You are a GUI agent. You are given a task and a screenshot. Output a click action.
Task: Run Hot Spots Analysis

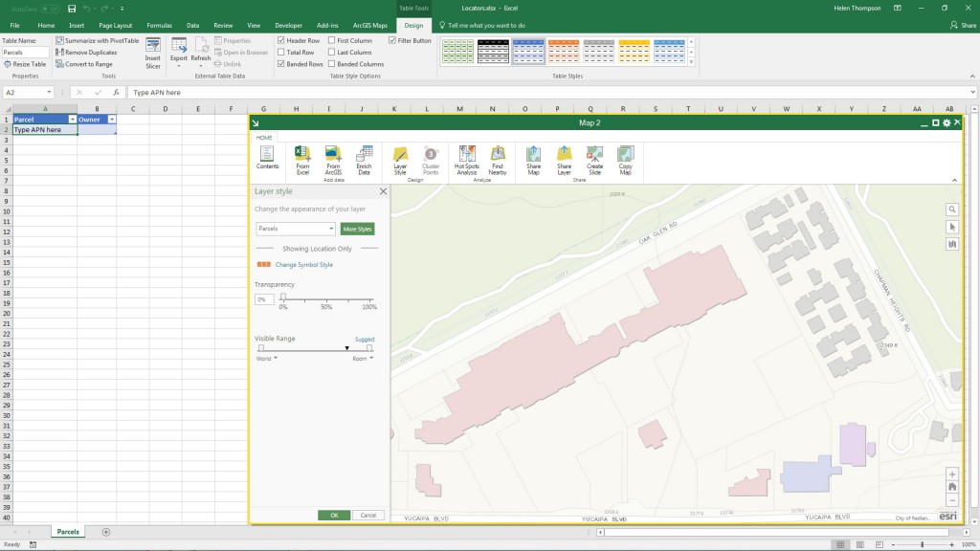click(x=467, y=160)
